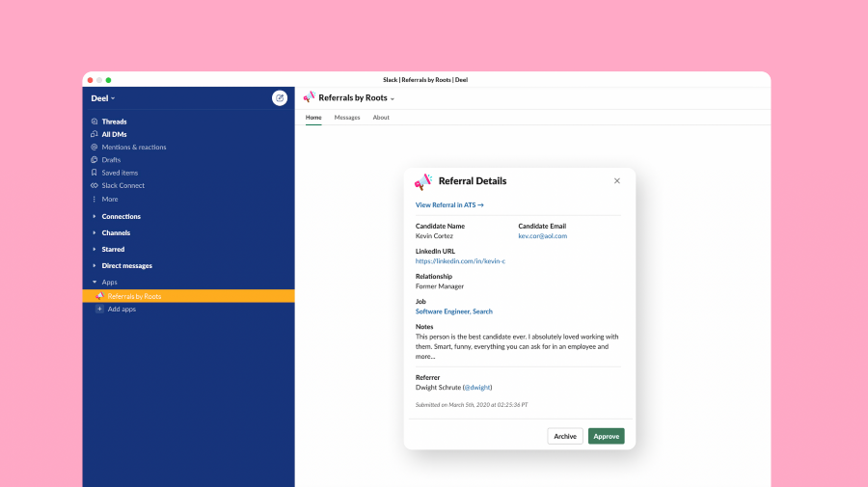Screen dimensions: 868x487
Task: Click the compose new message icon
Action: click(280, 98)
